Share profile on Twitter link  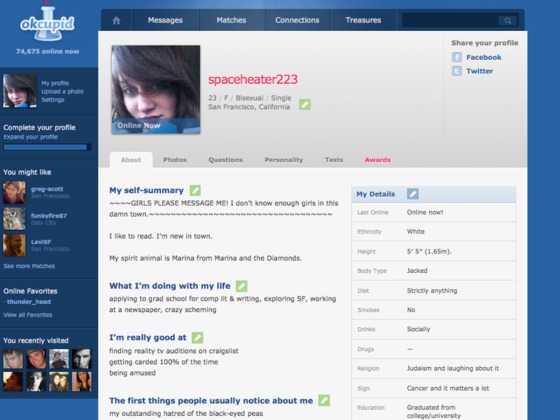479,71
